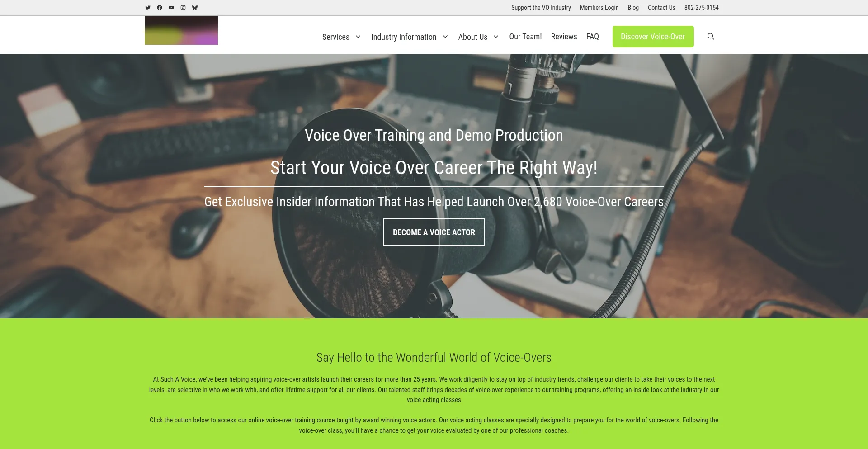Open the Members Login link
The image size is (868, 449).
(x=599, y=8)
